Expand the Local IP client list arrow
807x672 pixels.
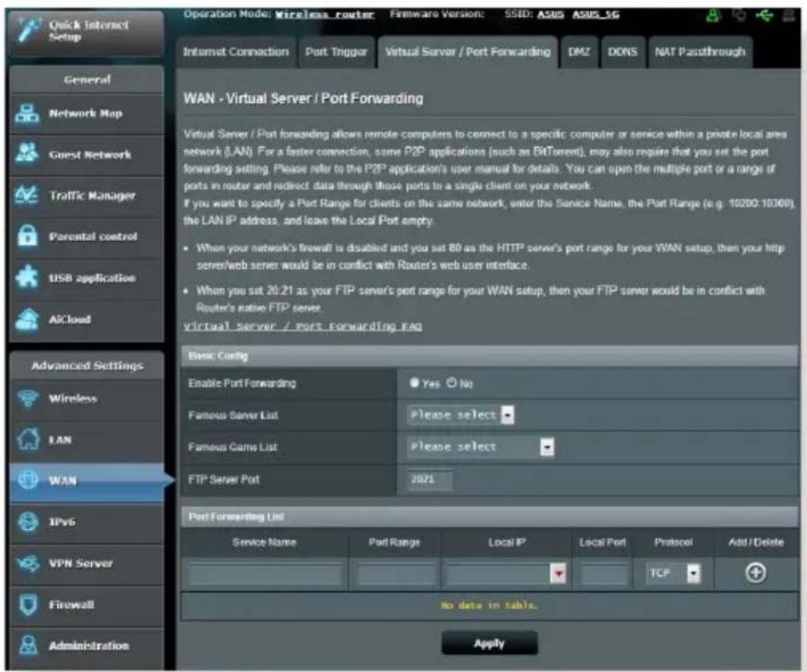pyautogui.click(x=558, y=572)
